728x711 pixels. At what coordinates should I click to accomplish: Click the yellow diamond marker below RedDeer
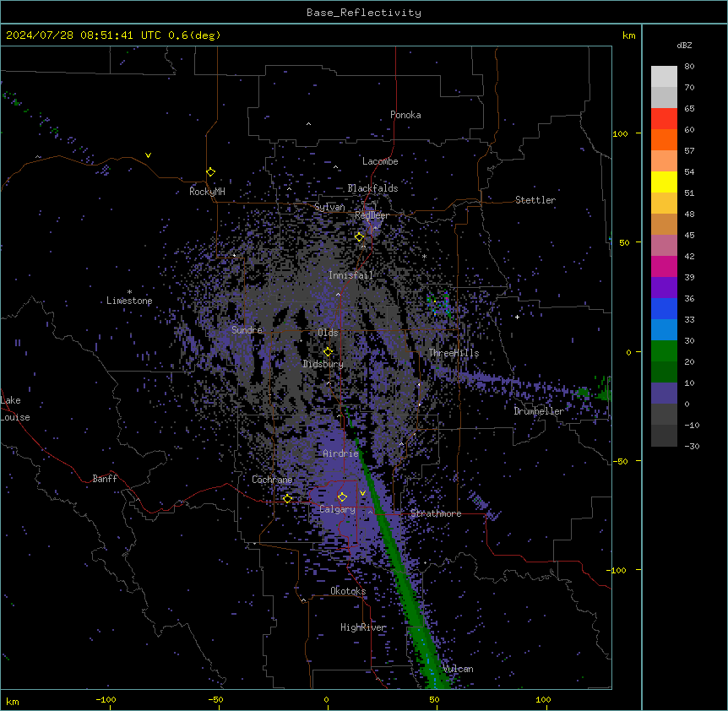(359, 237)
